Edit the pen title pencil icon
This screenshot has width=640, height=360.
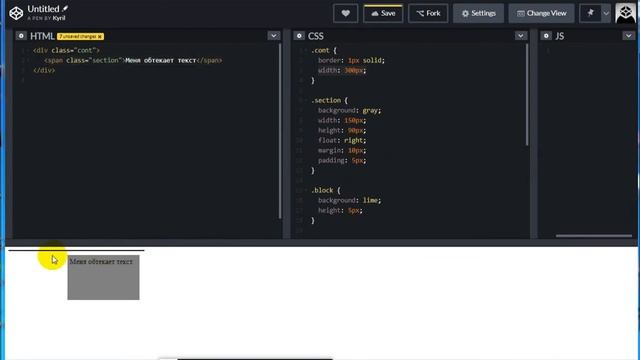coord(65,8)
